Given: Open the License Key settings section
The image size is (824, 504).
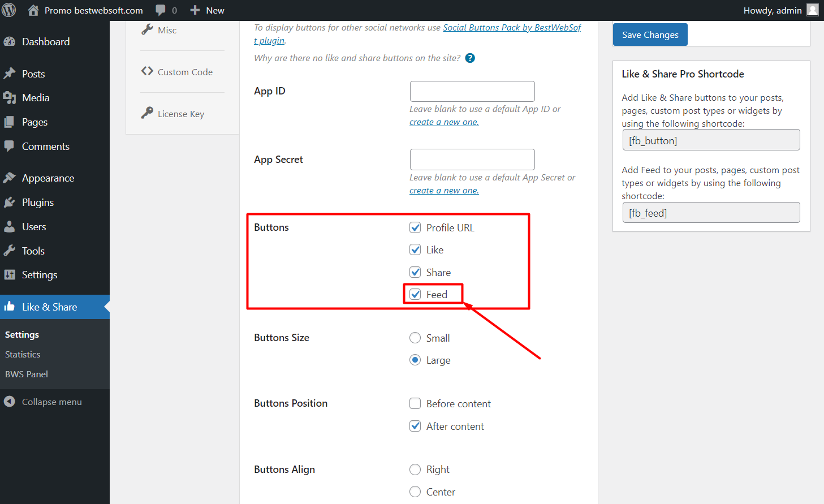Looking at the screenshot, I should click(179, 114).
